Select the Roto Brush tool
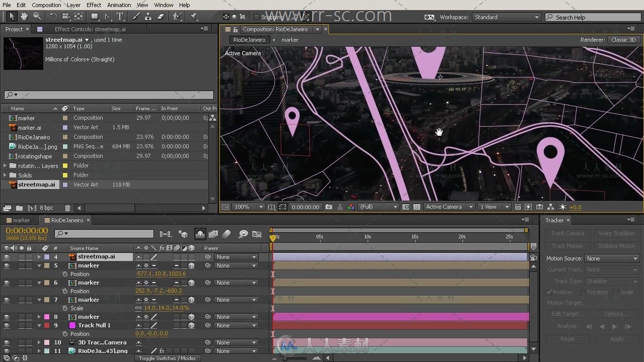The width and height of the screenshot is (644, 362). coord(177,17)
